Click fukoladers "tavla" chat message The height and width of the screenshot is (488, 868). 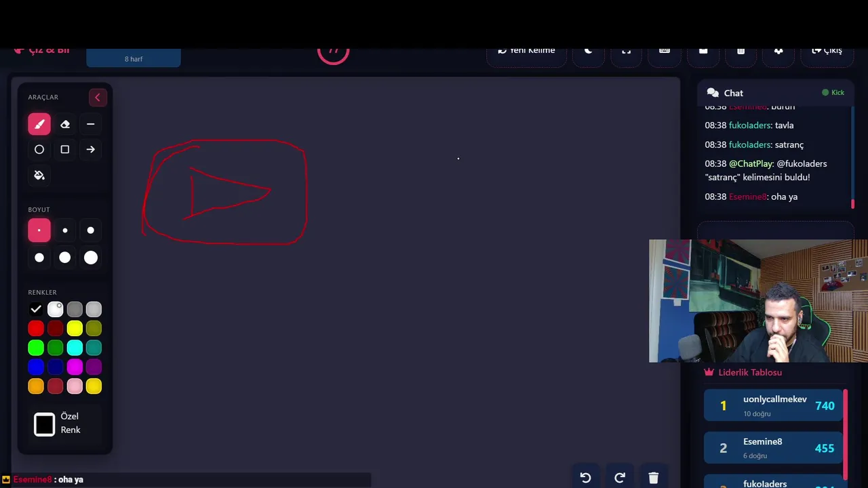tap(749, 125)
